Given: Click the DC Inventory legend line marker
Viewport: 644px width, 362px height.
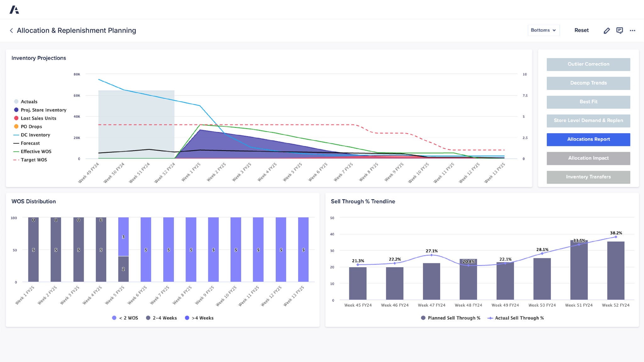Looking at the screenshot, I should point(16,135).
